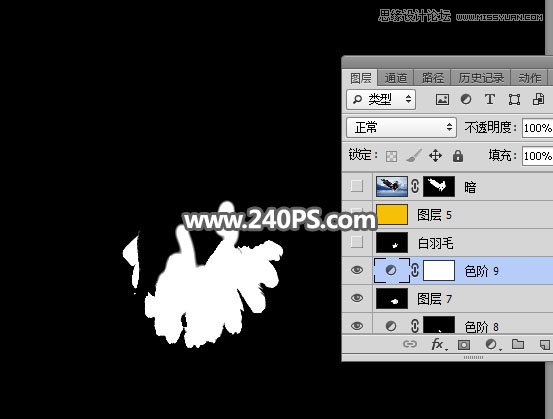This screenshot has height=419, width=553.
Task: Open the 路径 tab
Action: point(432,78)
